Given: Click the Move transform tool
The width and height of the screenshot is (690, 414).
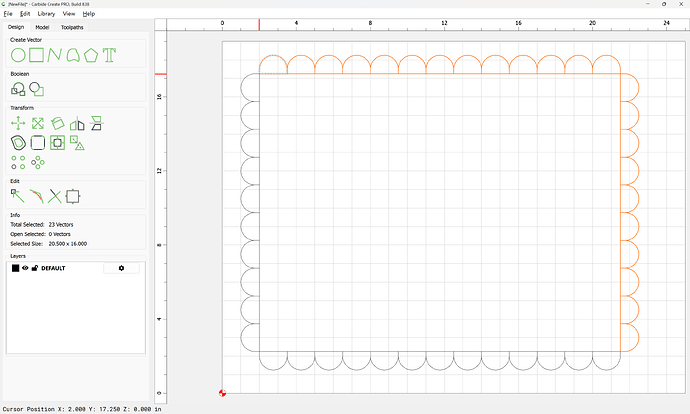Looking at the screenshot, I should point(18,123).
